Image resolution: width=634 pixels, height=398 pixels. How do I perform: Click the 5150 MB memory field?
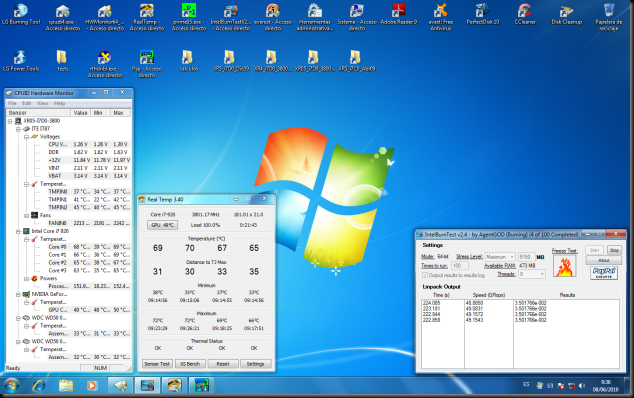pyautogui.click(x=526, y=257)
